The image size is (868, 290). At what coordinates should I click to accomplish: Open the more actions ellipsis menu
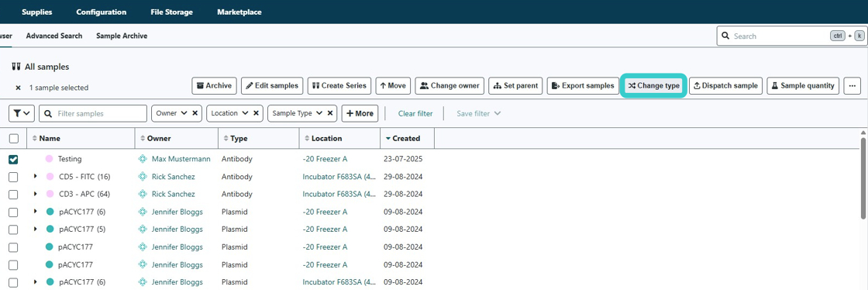(852, 86)
